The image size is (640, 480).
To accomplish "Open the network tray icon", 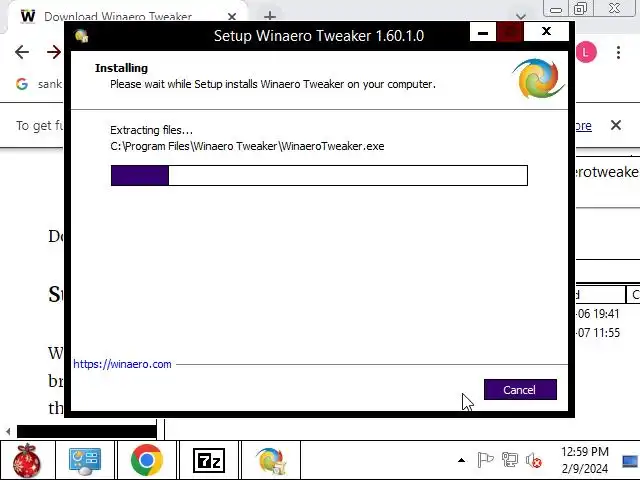I will point(510,460).
